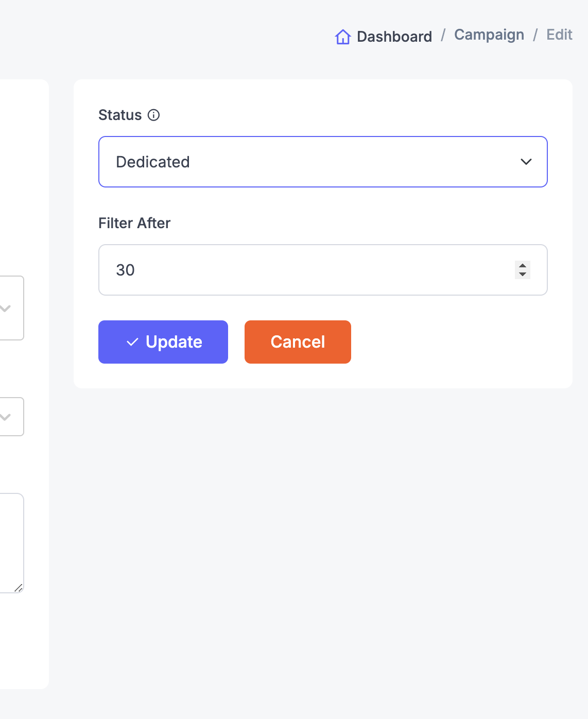Screen dimensions: 588x719
Task: Click the Edit breadcrumb item
Action: coord(559,35)
